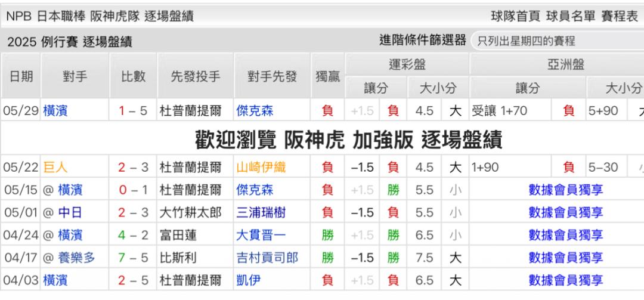This screenshot has width=644, height=300.
Task: Click the 1+90 Asian handicap cell
Action: [511, 167]
